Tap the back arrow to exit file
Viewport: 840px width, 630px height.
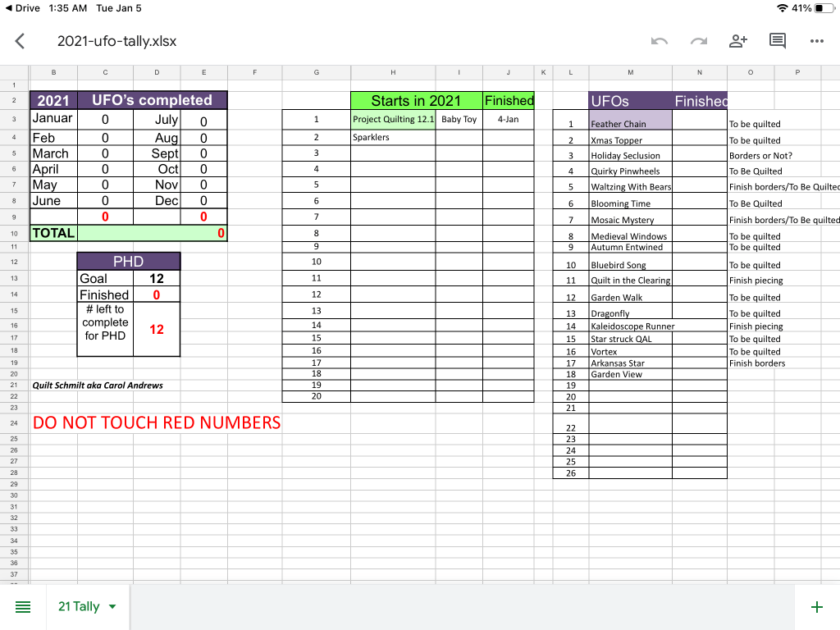(x=21, y=41)
